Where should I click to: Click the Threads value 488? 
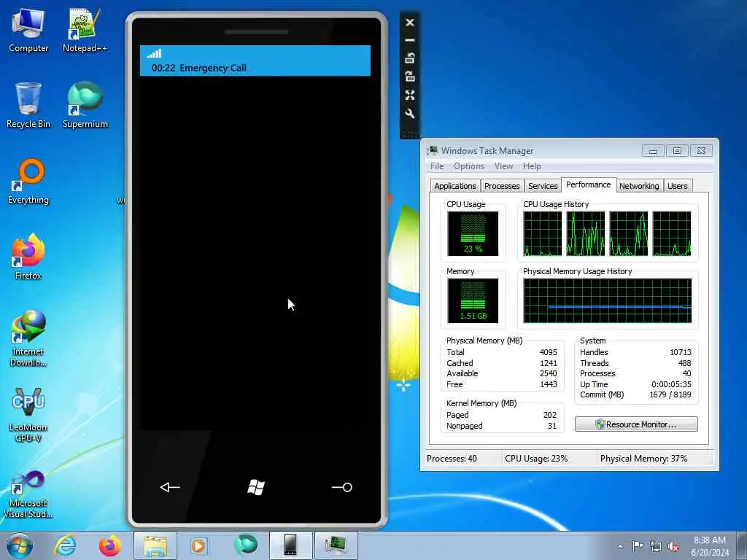pyautogui.click(x=684, y=363)
